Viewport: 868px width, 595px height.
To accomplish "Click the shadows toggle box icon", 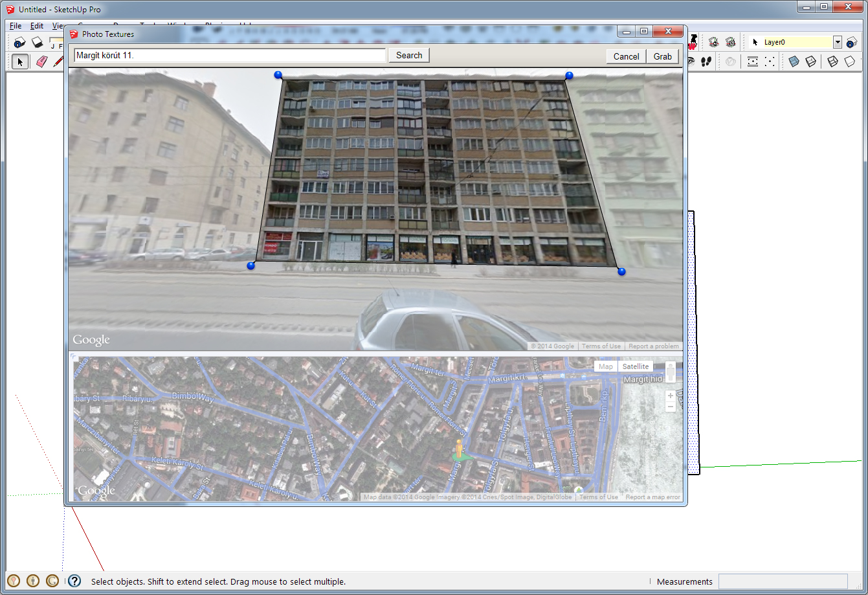I will point(38,42).
